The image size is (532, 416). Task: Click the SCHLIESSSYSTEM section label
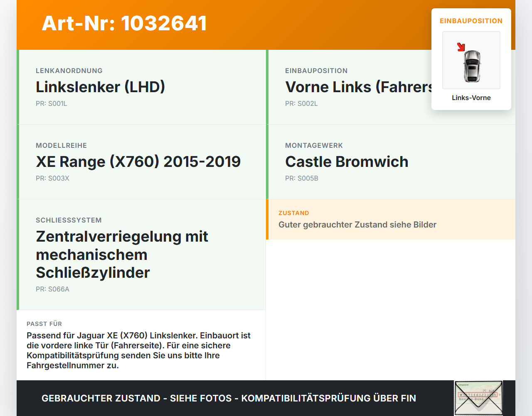[x=69, y=220]
